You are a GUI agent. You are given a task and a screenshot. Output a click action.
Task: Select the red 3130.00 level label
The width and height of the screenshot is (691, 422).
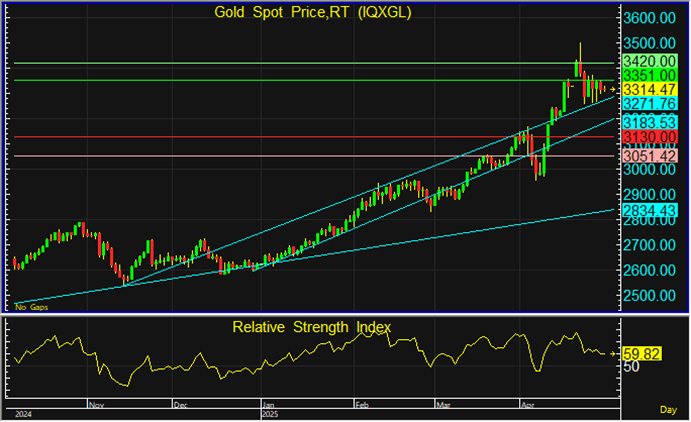pyautogui.click(x=649, y=137)
